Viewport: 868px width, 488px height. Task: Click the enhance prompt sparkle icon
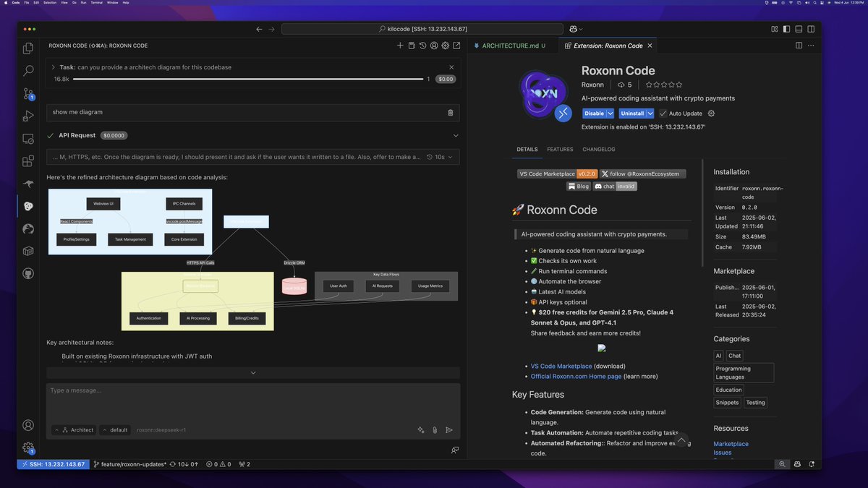(421, 429)
